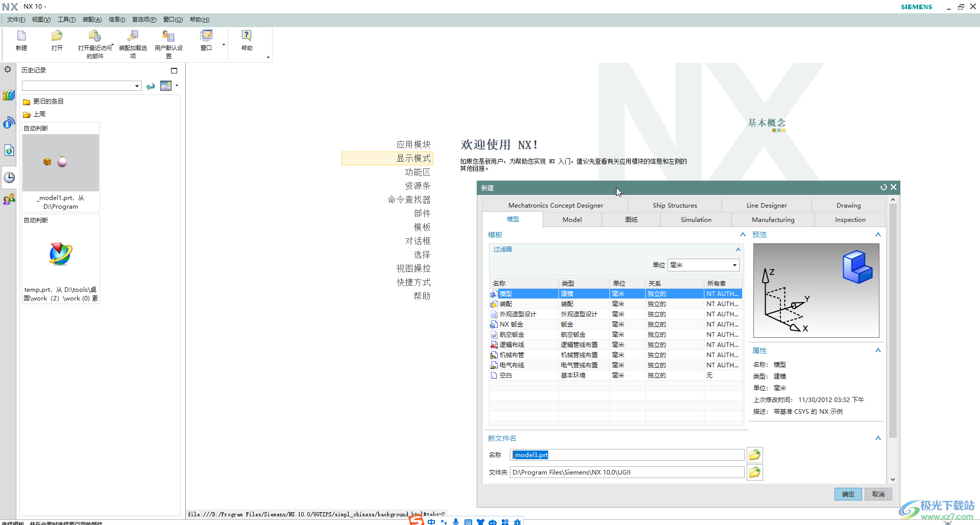
Task: Browse for file name with folder icon
Action: (x=755, y=455)
